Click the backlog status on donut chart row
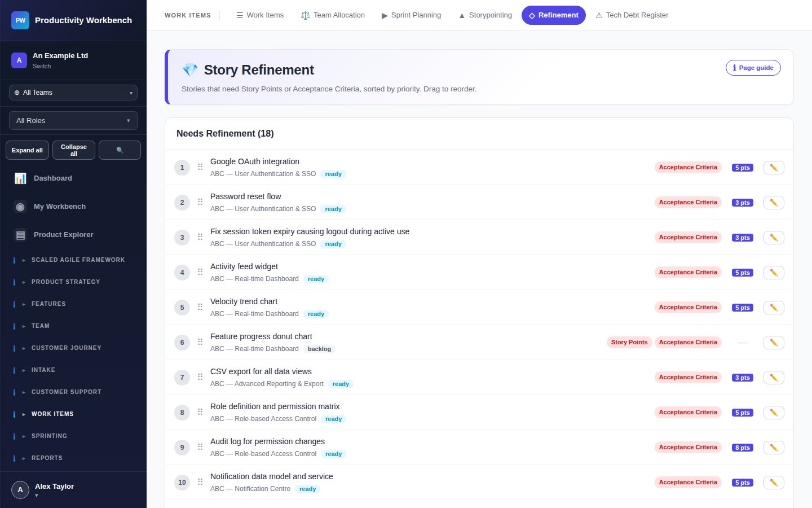The image size is (812, 508). tap(319, 349)
